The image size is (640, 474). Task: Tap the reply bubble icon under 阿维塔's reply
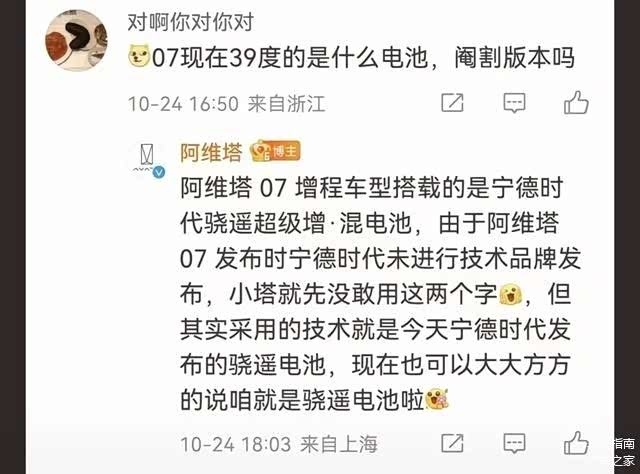pyautogui.click(x=514, y=443)
